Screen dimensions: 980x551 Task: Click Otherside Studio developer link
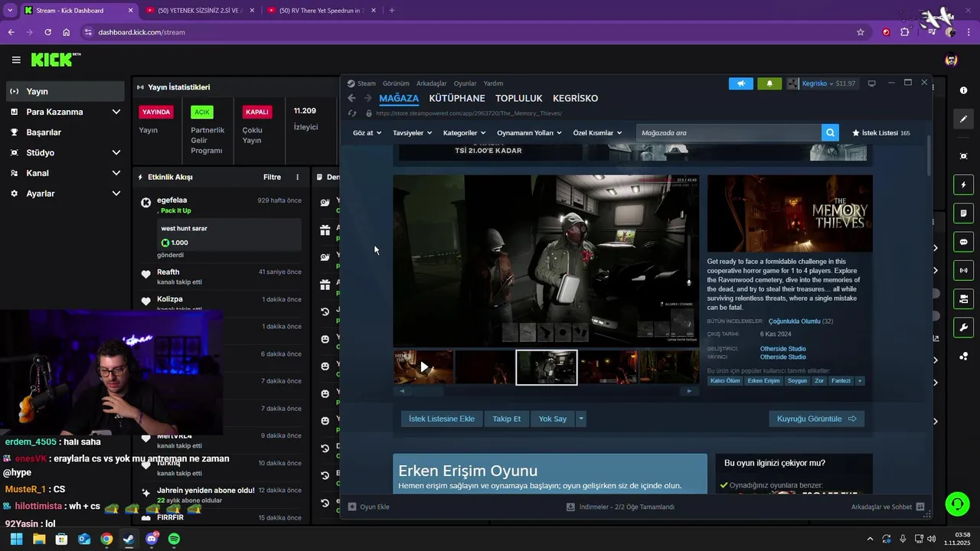(782, 349)
